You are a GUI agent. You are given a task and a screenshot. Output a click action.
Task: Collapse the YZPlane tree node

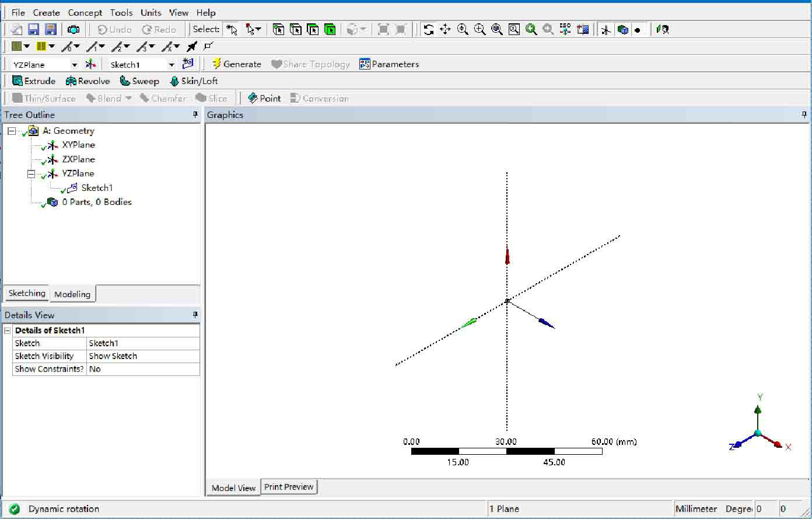coord(32,173)
